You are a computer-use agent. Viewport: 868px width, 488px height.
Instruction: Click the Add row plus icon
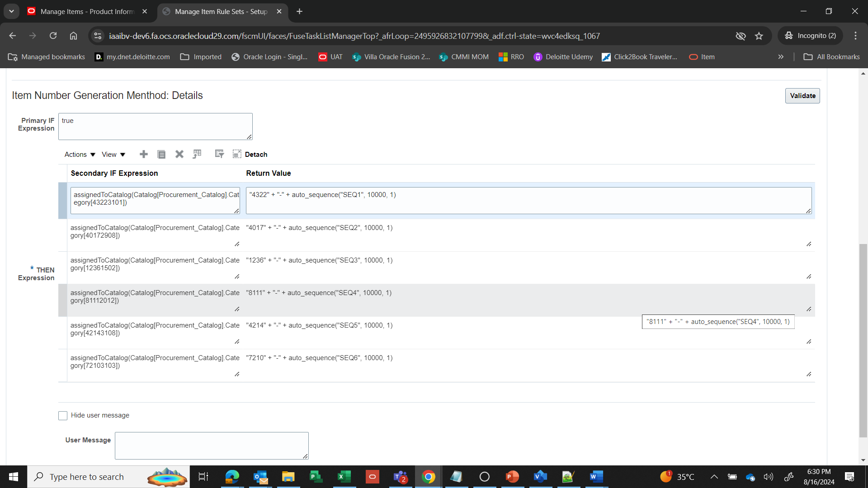click(x=143, y=154)
